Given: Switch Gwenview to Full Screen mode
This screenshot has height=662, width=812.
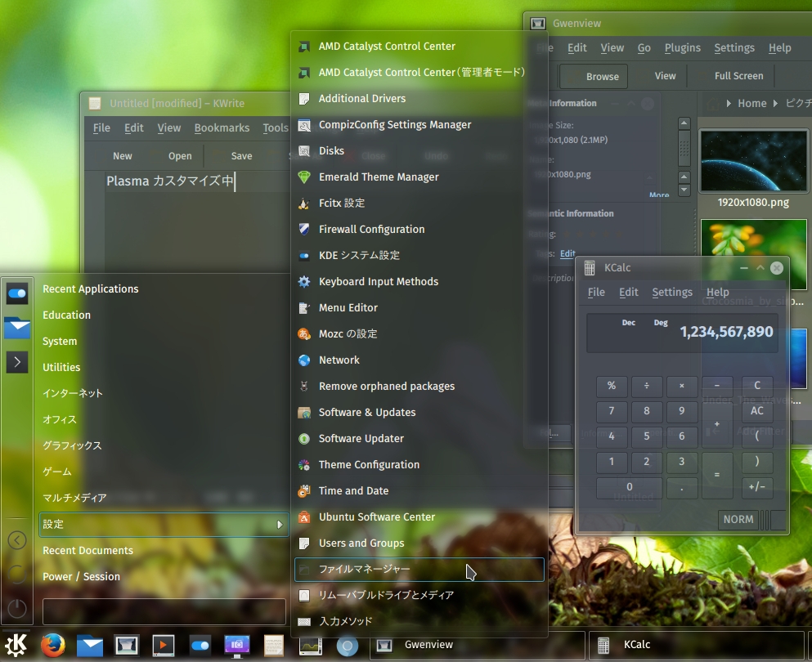Looking at the screenshot, I should click(x=738, y=76).
